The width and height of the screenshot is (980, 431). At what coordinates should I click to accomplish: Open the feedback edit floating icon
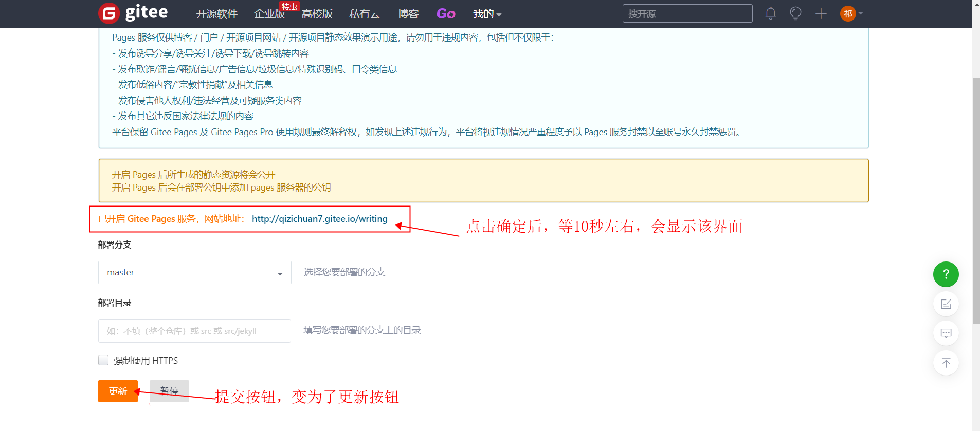(946, 304)
